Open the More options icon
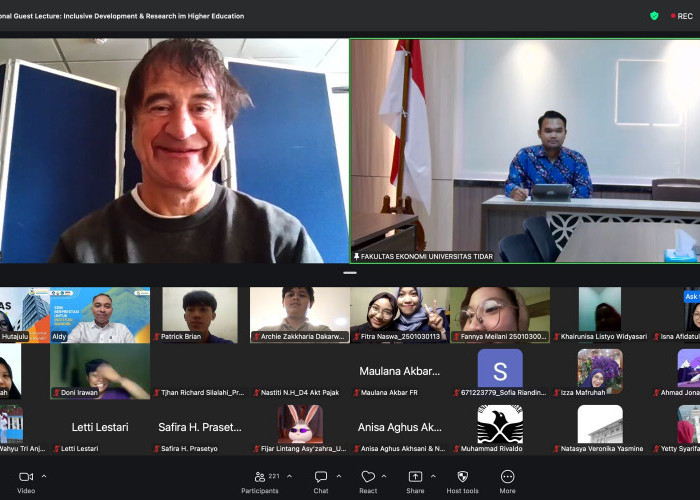The height and width of the screenshot is (500, 700). click(x=508, y=477)
